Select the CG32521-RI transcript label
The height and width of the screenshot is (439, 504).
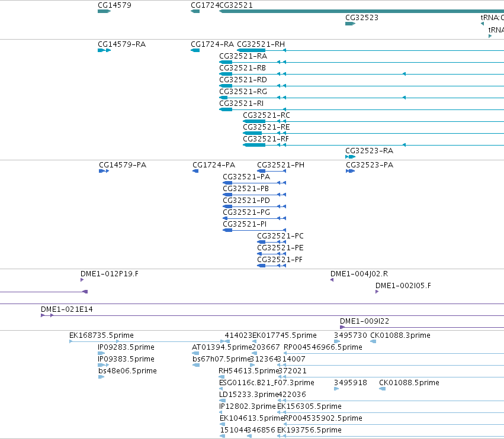[x=242, y=104]
